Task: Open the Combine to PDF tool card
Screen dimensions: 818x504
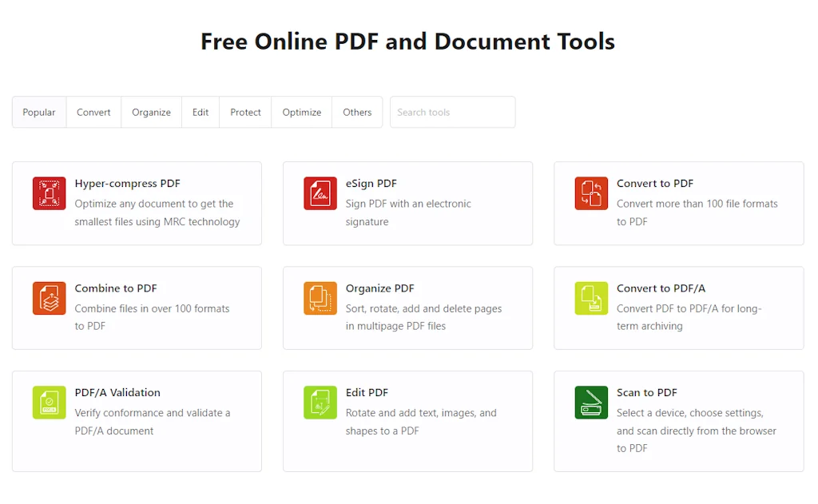Action: point(137,308)
